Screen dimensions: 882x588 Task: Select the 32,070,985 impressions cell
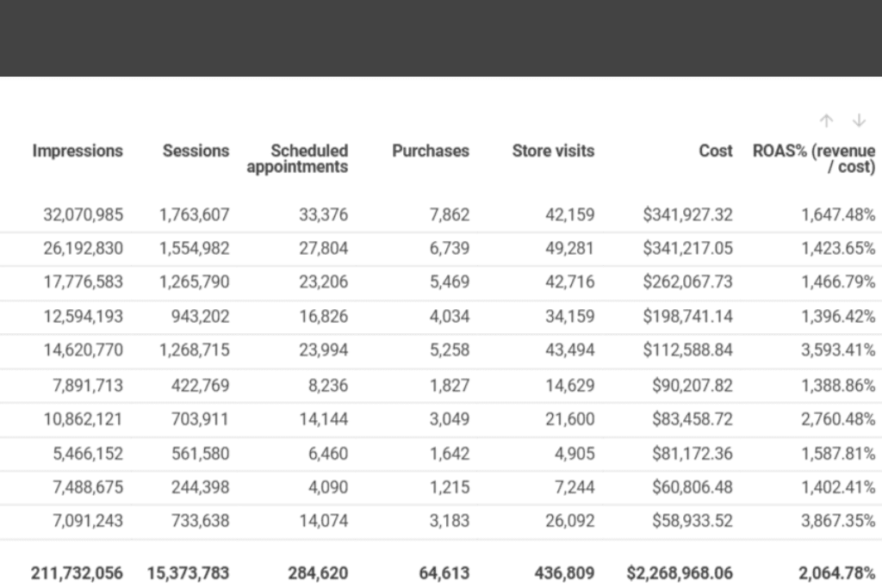[x=83, y=214]
